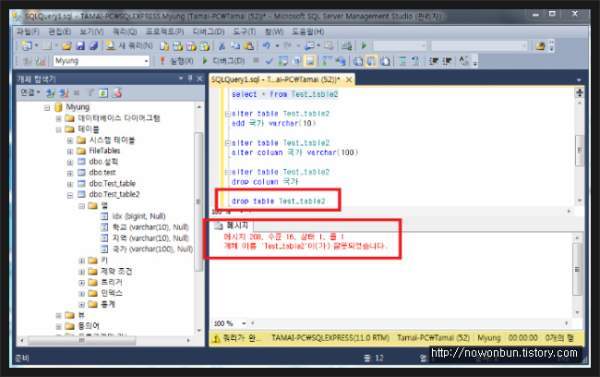This screenshot has width=600, height=377.
Task: Select the SQLQuery1.sql document tab
Action: [x=276, y=80]
